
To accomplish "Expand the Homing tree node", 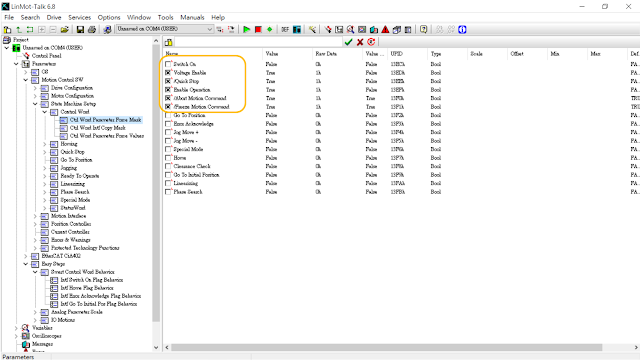I will (45, 144).
